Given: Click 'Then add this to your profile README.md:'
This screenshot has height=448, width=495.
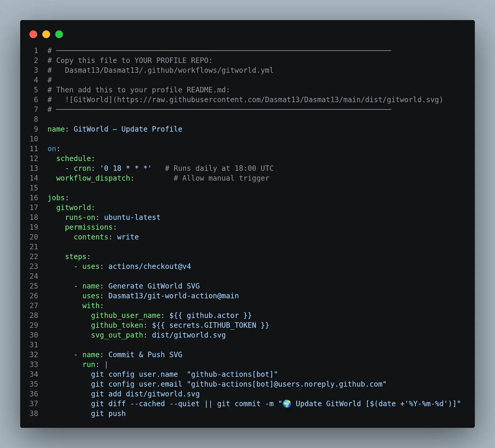Looking at the screenshot, I should tap(139, 90).
